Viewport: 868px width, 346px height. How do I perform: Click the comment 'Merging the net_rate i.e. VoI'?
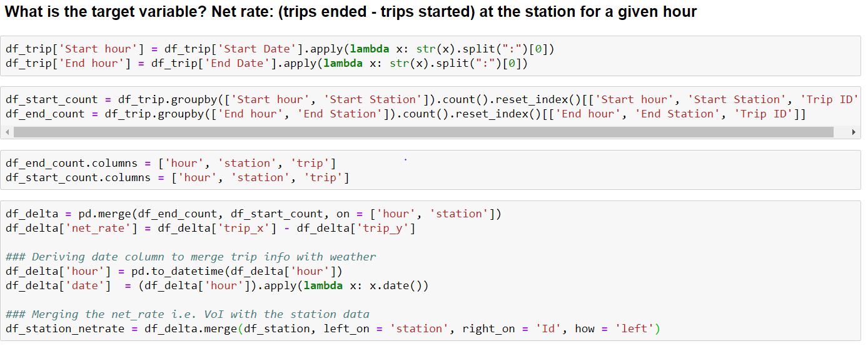(x=188, y=314)
